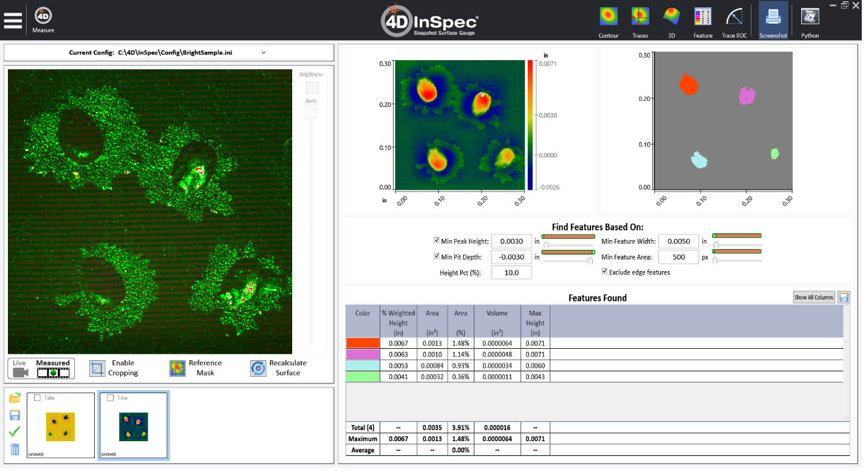Save the features table using disk icon
The width and height of the screenshot is (868, 474).
[844, 297]
